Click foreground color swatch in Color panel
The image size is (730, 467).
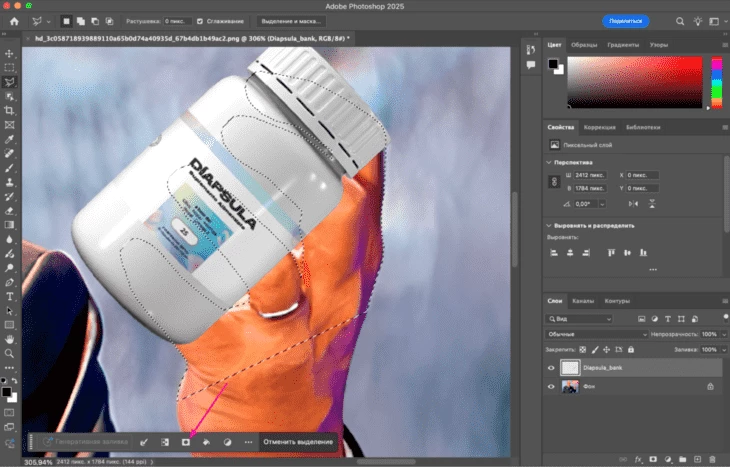coord(553,64)
